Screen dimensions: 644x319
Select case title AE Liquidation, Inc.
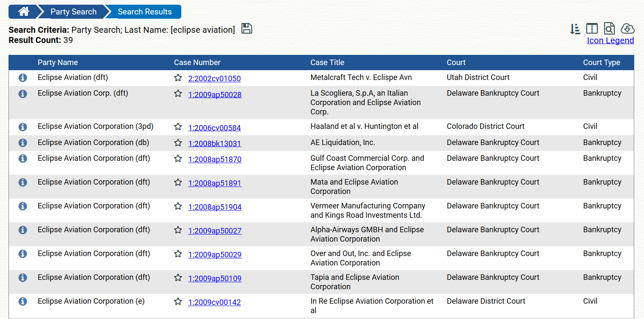click(343, 142)
